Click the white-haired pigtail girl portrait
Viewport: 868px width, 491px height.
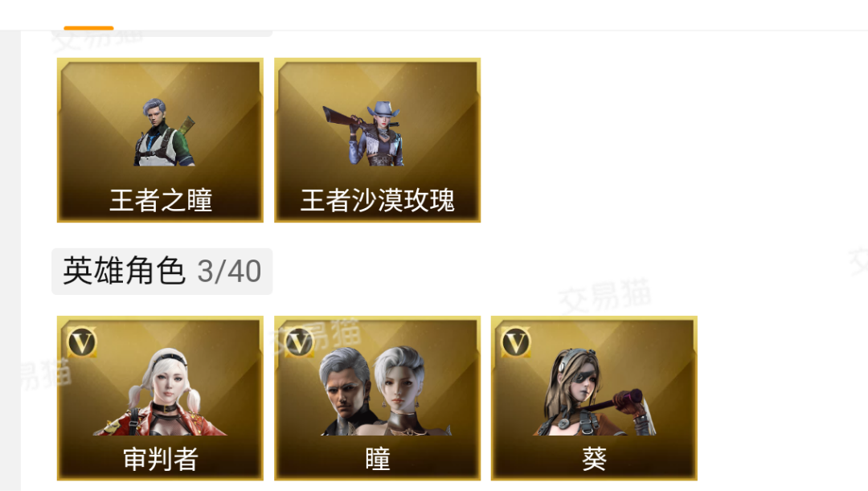[161, 391]
